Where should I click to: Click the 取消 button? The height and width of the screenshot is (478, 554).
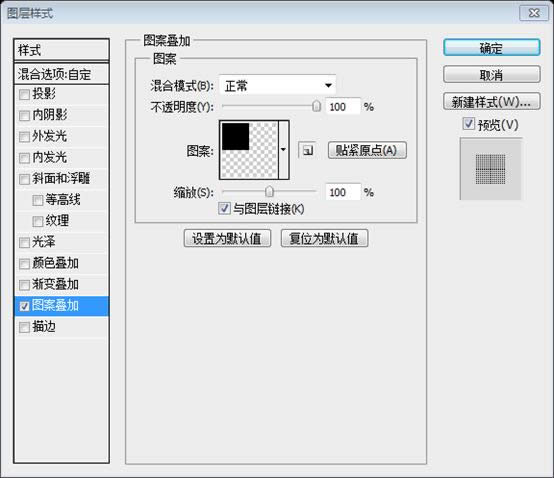click(x=491, y=75)
